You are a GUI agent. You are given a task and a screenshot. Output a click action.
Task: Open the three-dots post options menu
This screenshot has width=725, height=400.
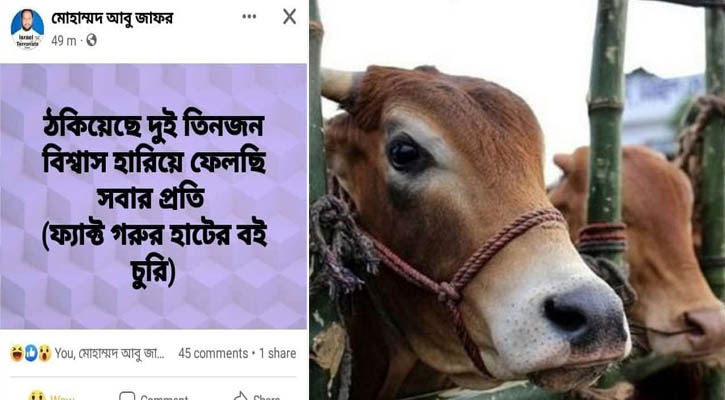tap(249, 17)
